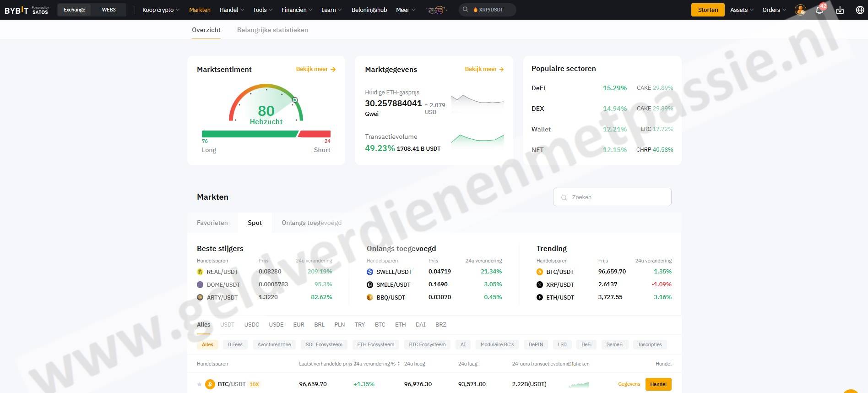The width and height of the screenshot is (868, 393).
Task: Click the Long/Short ratio bar
Action: point(266,134)
